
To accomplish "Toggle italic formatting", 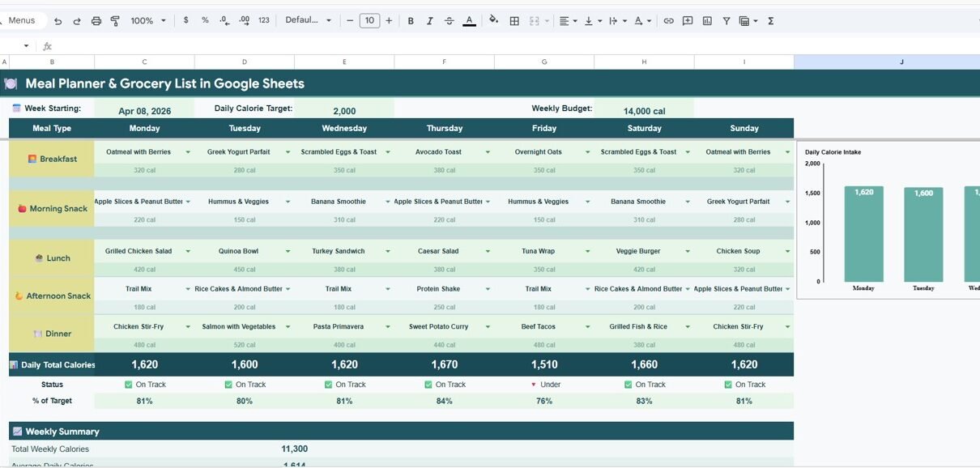I will (430, 21).
